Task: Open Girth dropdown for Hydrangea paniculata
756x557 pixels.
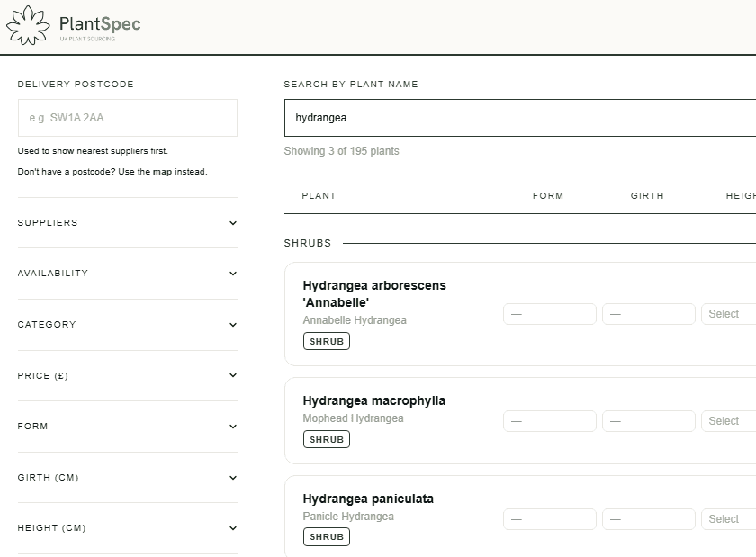Action: [649, 519]
